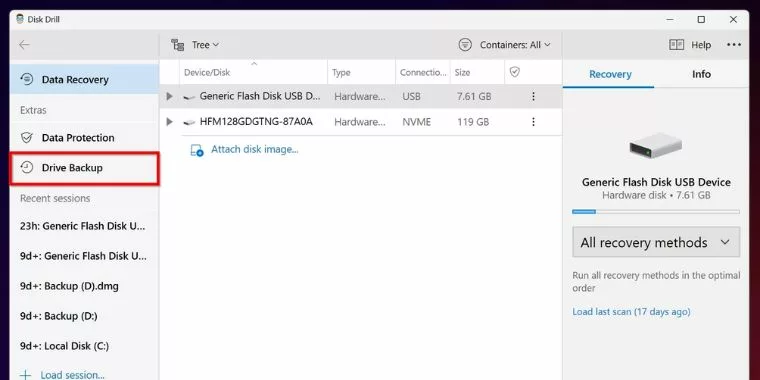
Task: Click the NVME connection cell
Action: 416,122
